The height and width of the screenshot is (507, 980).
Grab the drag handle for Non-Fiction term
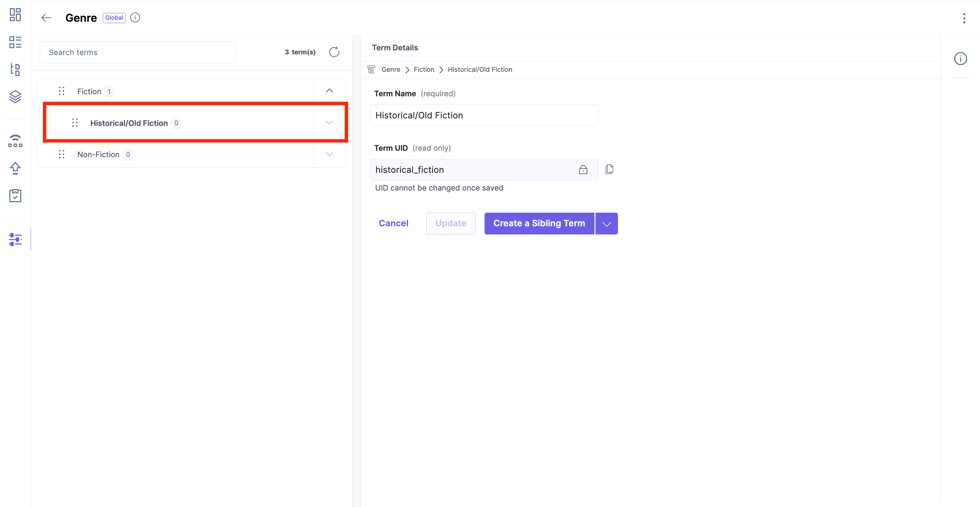click(62, 154)
